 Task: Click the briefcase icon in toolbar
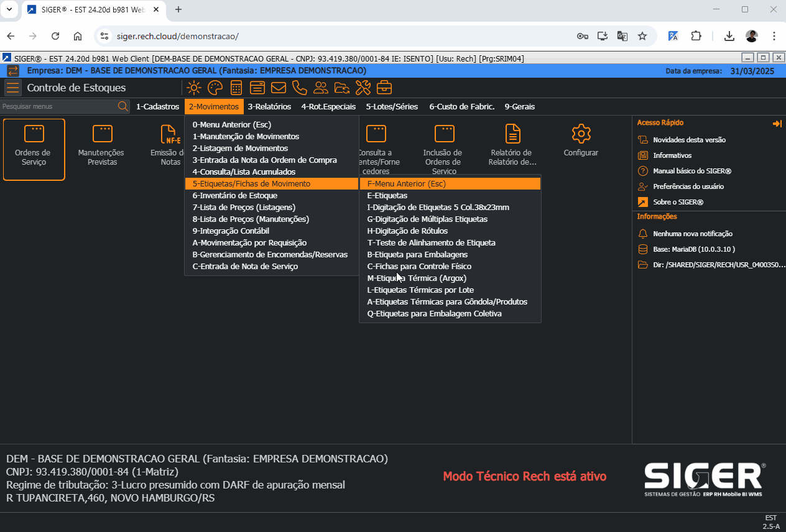click(384, 88)
